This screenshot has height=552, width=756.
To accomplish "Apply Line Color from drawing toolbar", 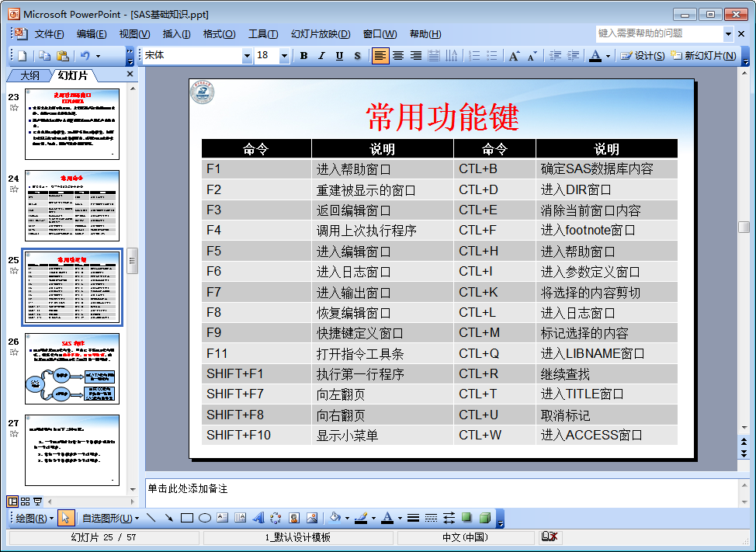I will click(361, 519).
